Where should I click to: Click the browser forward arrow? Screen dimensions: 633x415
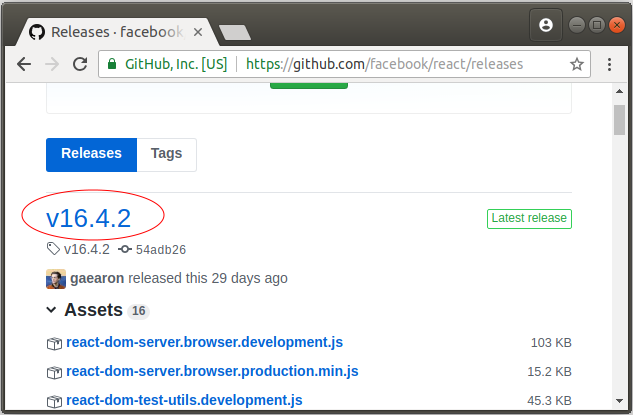pos(52,64)
